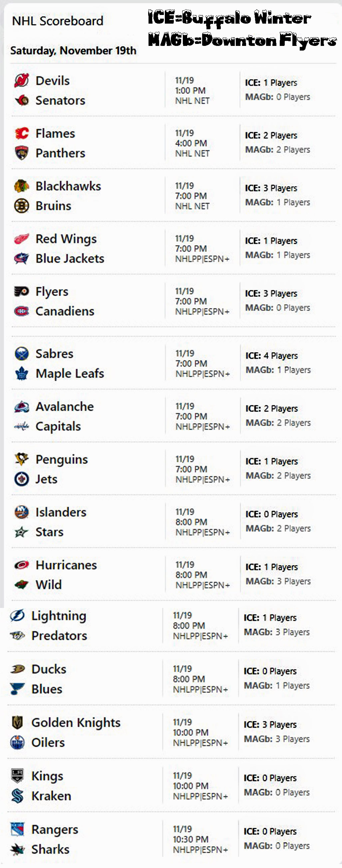
Task: Open the Blackhawks team link
Action: pos(68,186)
